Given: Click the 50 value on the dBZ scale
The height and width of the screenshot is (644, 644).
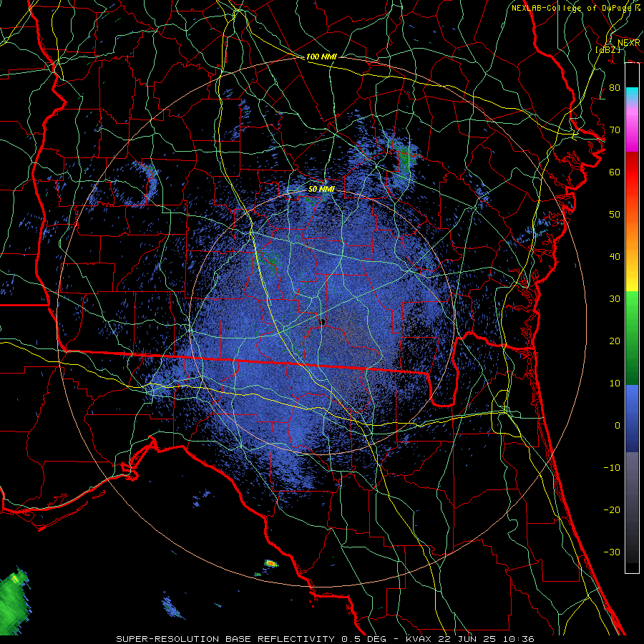Looking at the screenshot, I should [x=615, y=215].
